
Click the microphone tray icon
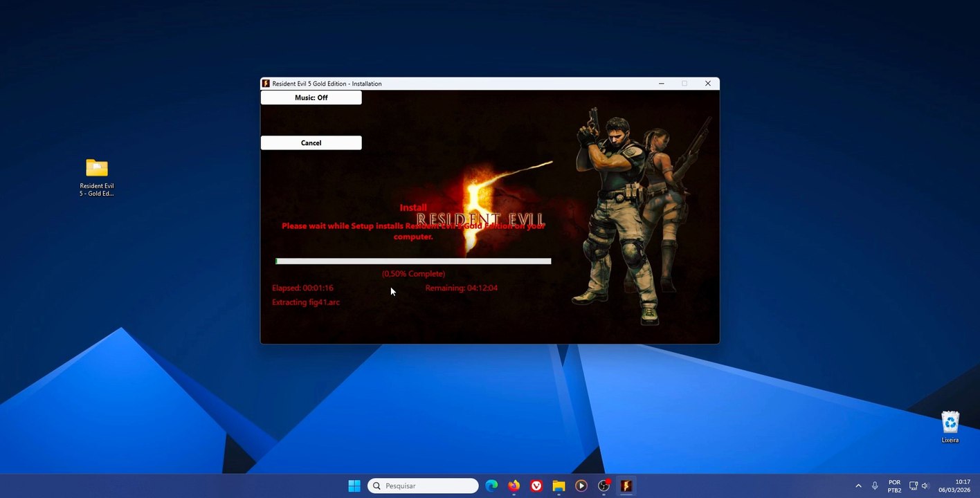click(x=875, y=486)
